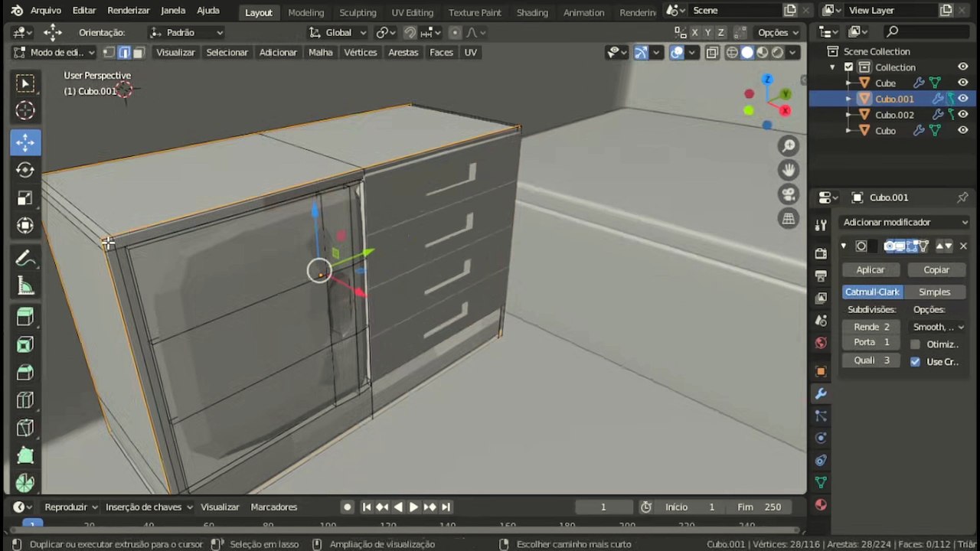Click the viewport zoom magnifier icon
The height and width of the screenshot is (551, 980).
coord(789,146)
